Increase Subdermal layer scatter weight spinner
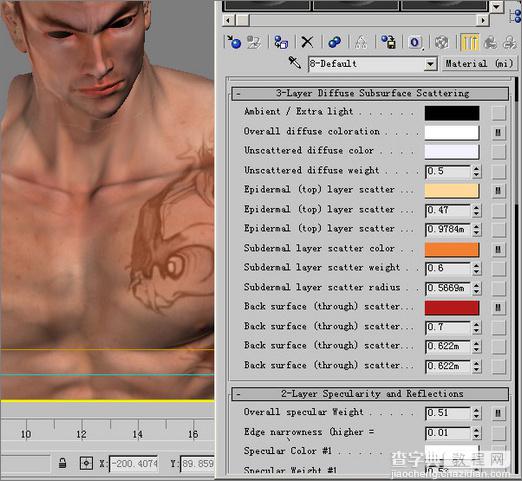The height and width of the screenshot is (481, 522). pyautogui.click(x=476, y=265)
